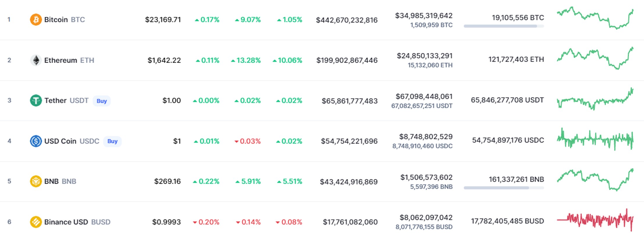Click the BNB circulating supply progress bar
The image size is (644, 233).
pyautogui.click(x=504, y=188)
